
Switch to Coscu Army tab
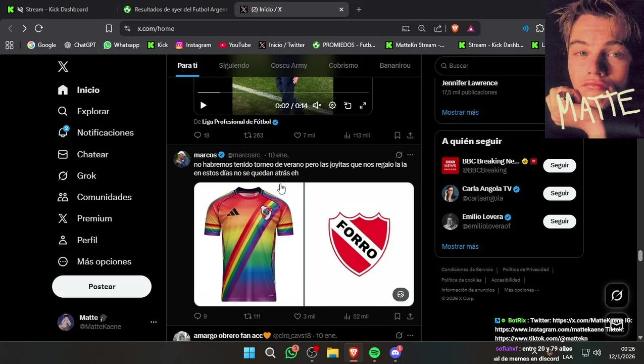click(x=289, y=65)
